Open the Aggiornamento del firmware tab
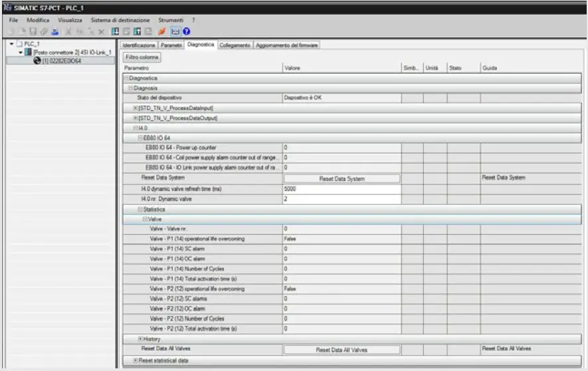The image size is (588, 371). tap(287, 45)
